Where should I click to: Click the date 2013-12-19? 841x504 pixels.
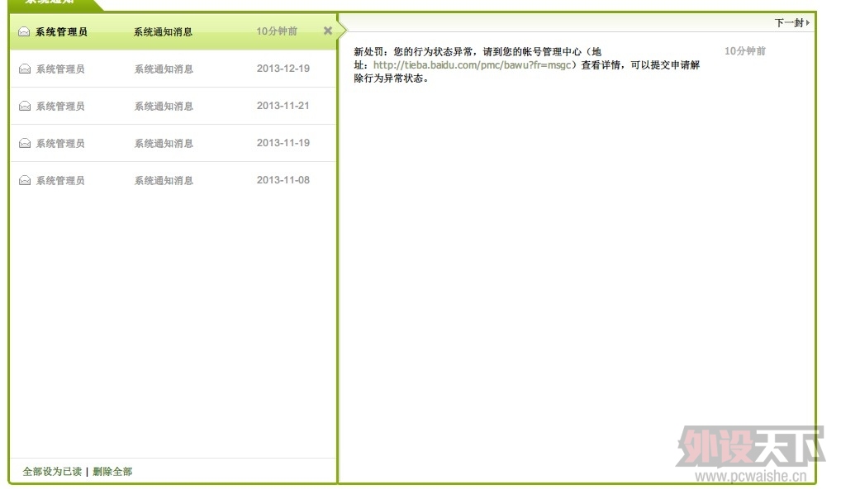tap(283, 69)
